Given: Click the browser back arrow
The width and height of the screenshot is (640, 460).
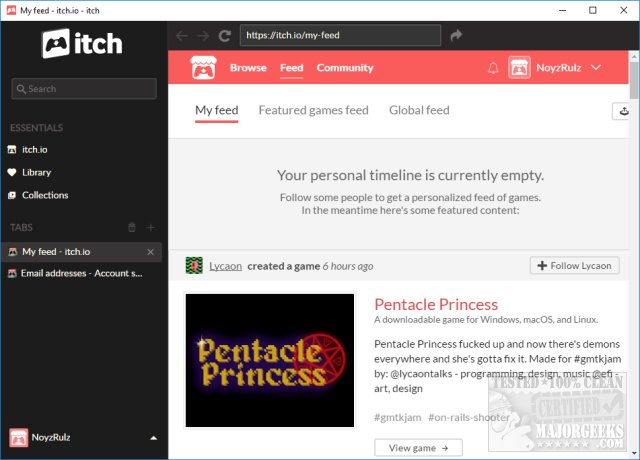Looking at the screenshot, I should [x=181, y=36].
